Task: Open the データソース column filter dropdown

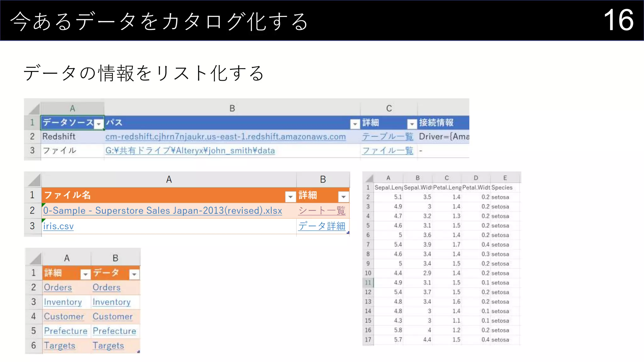Action: (x=99, y=124)
